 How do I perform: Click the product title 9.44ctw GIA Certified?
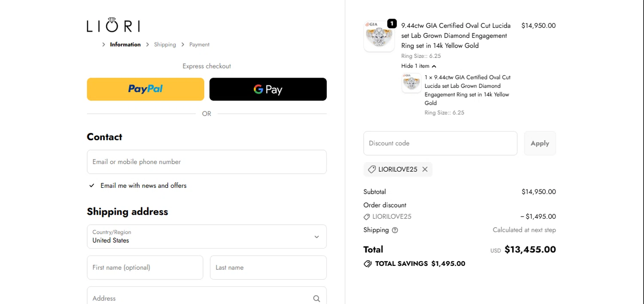coord(456,36)
